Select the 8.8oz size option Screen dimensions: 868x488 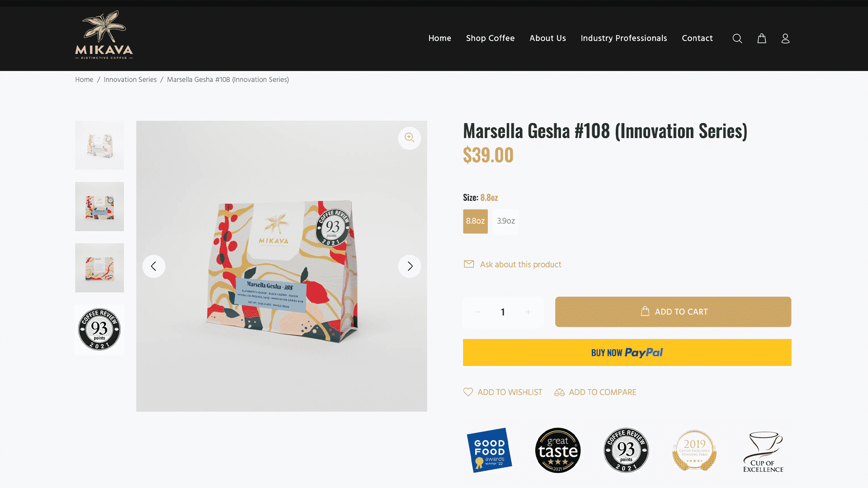point(475,221)
